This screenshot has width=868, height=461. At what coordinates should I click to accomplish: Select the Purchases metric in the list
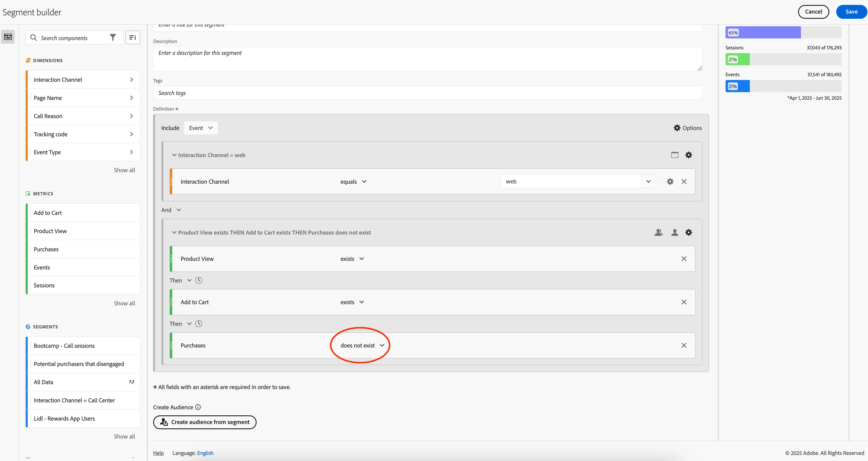coord(83,249)
